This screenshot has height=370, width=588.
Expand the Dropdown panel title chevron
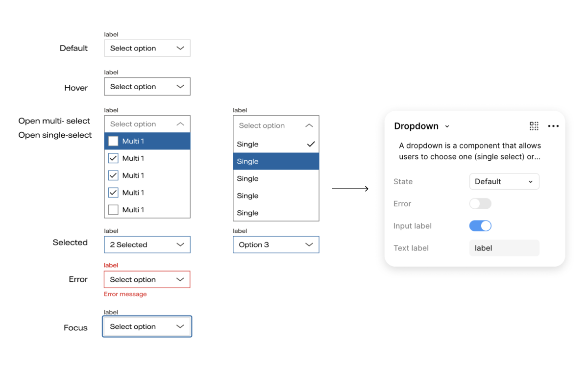coord(447,126)
